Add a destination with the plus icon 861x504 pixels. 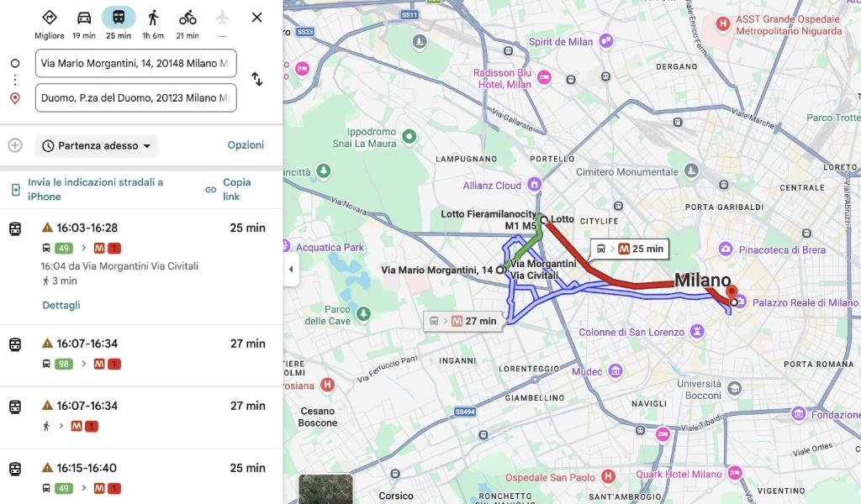point(15,145)
